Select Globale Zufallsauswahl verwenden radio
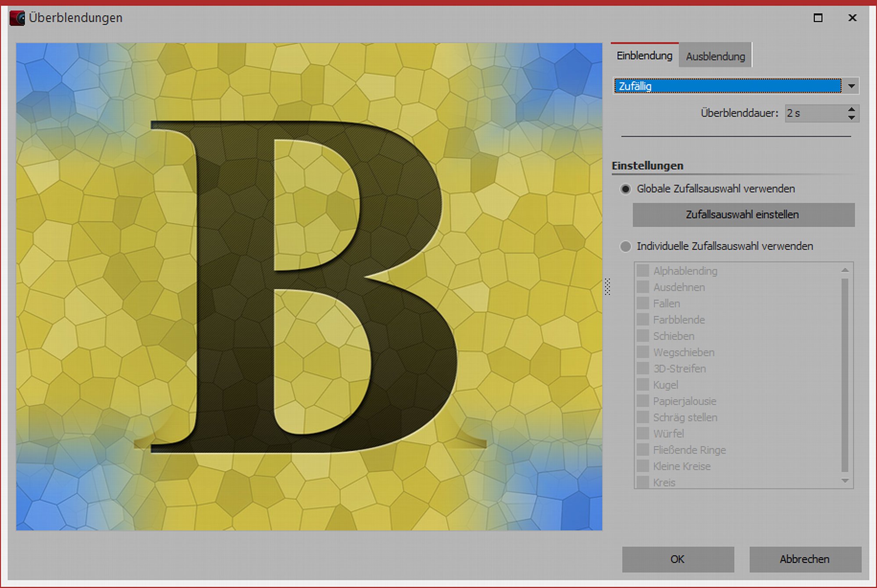This screenshot has width=877, height=588. (626, 189)
